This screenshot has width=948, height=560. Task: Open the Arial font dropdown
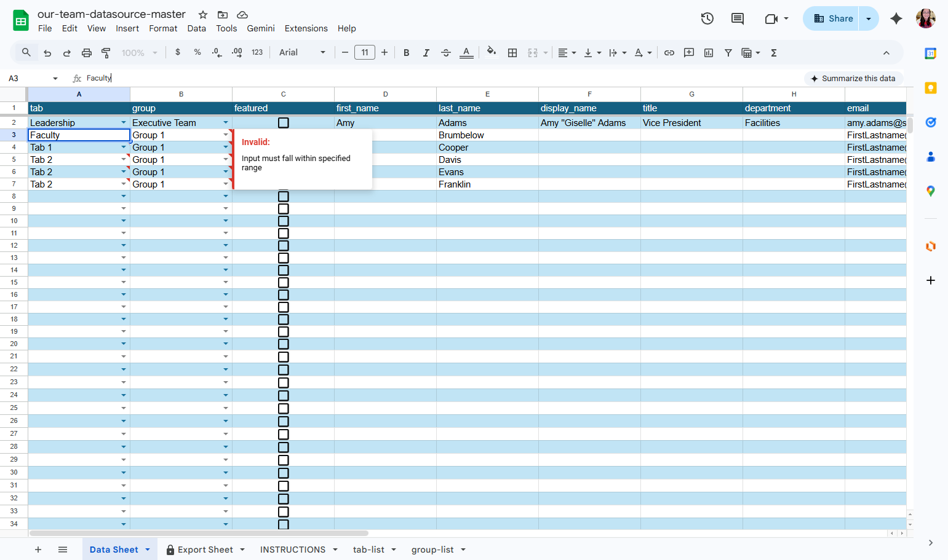(x=302, y=53)
